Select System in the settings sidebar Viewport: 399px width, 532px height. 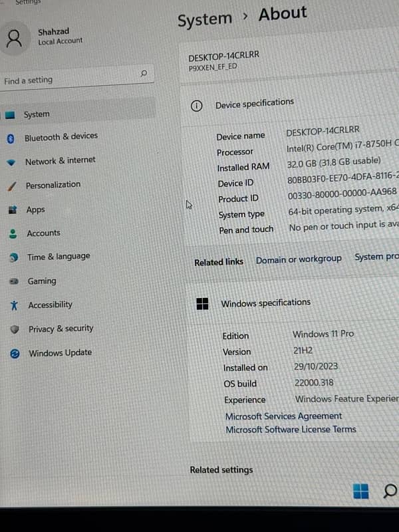click(37, 114)
